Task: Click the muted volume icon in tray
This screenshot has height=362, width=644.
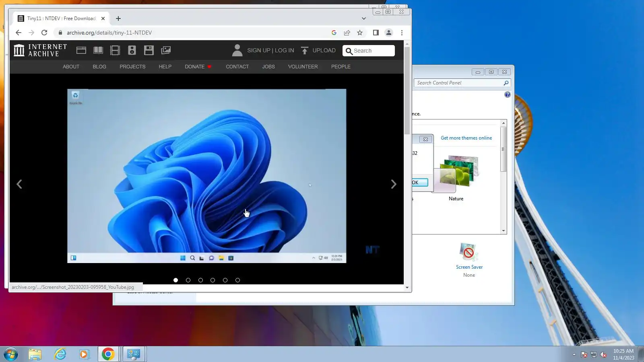Action: click(x=603, y=354)
